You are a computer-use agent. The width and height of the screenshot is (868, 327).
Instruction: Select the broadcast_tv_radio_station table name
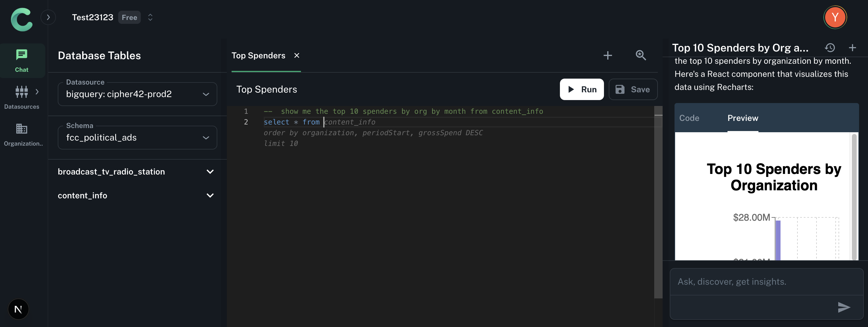coord(111,172)
